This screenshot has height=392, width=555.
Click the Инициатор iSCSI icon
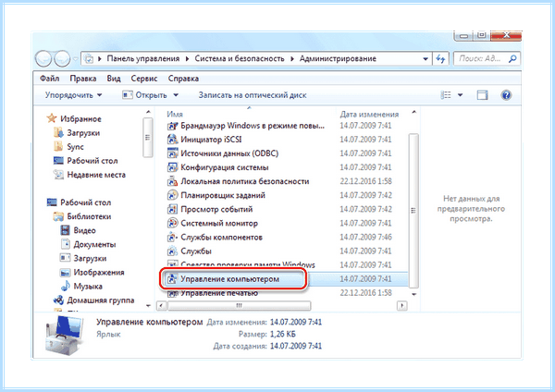[172, 140]
